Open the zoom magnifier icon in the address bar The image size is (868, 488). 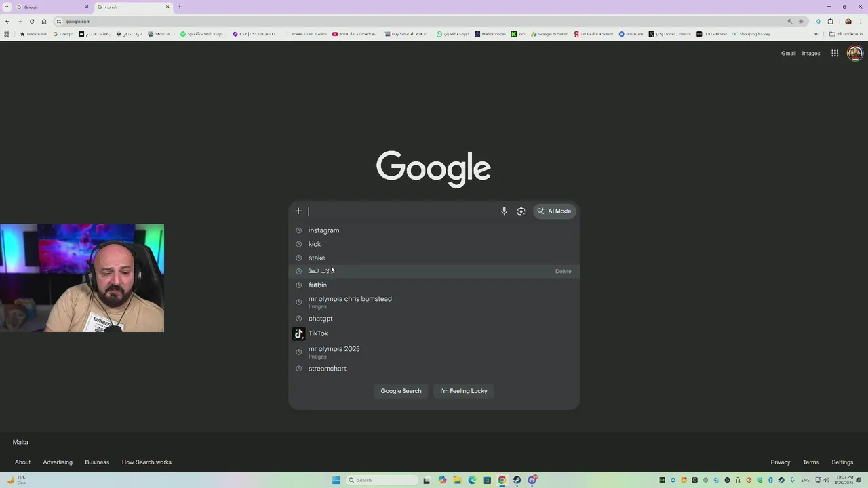tap(789, 21)
